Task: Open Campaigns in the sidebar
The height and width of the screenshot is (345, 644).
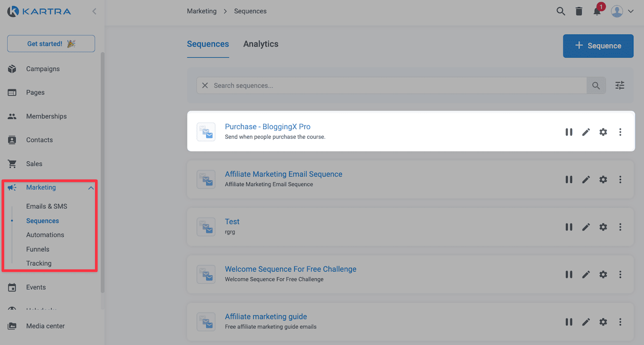Action: (43, 69)
